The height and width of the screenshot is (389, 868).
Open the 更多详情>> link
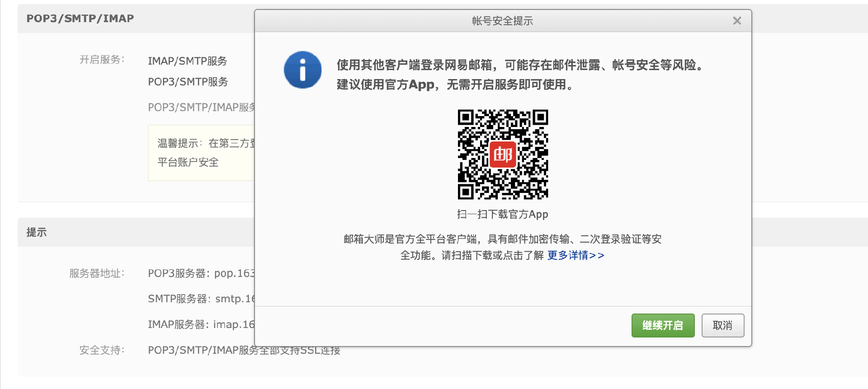[576, 255]
